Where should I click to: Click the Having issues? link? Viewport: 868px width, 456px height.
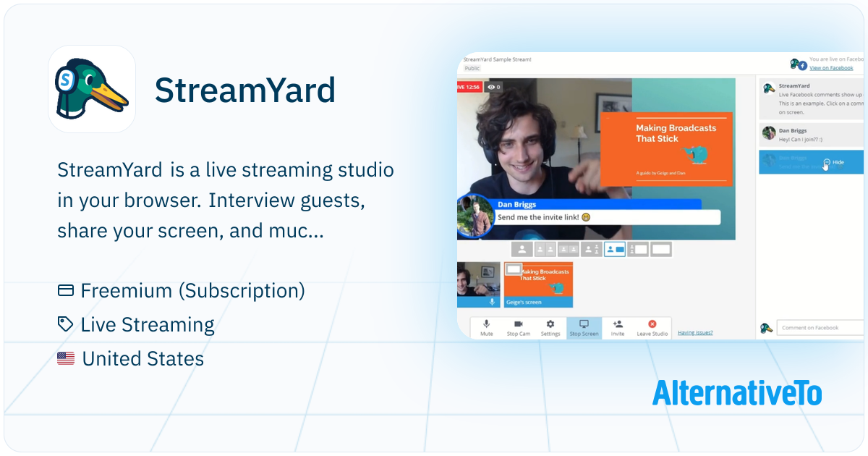point(695,332)
